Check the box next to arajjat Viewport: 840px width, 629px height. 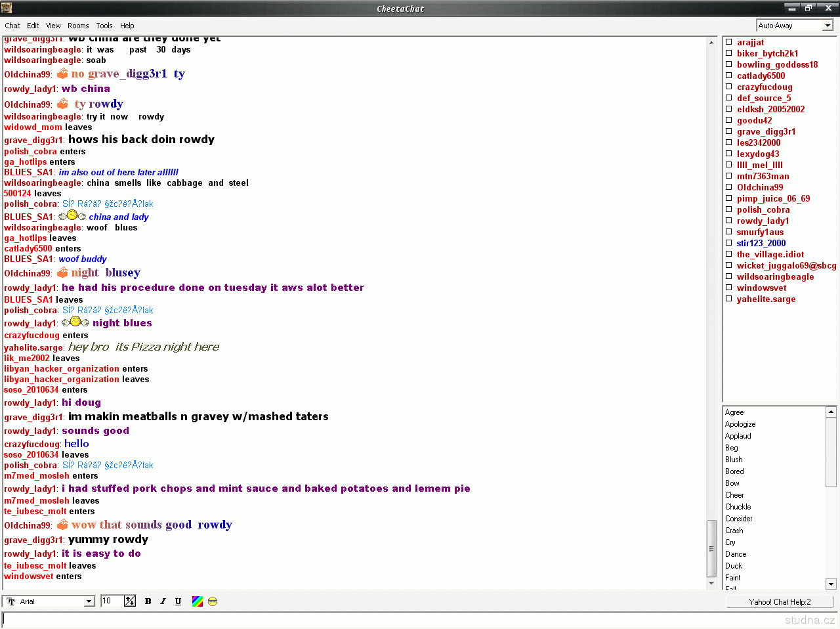[728, 42]
